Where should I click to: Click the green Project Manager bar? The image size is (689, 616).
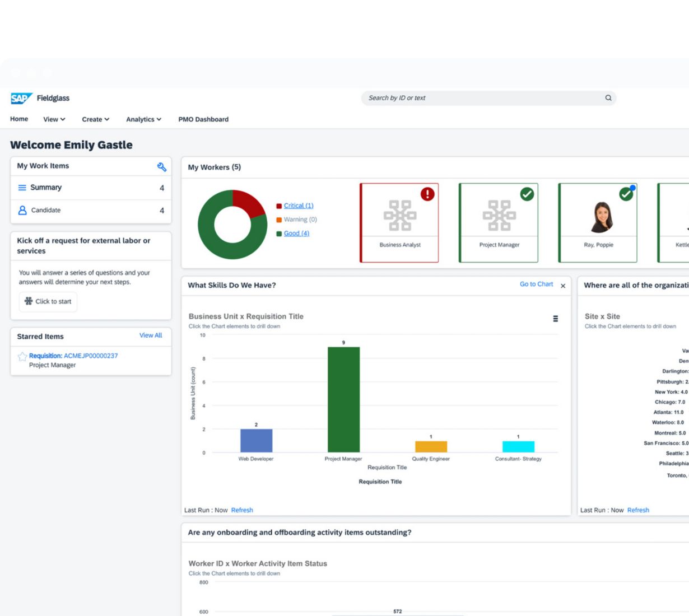(x=343, y=399)
